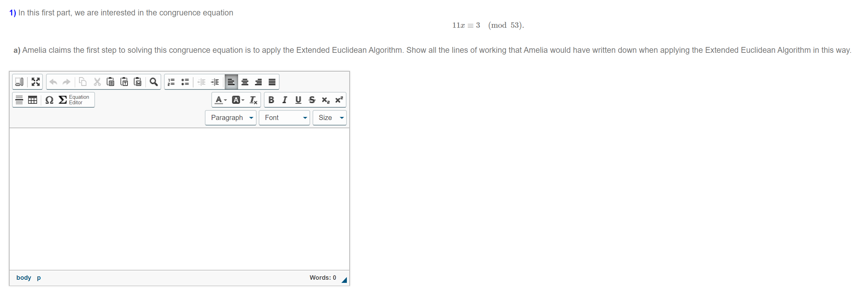Screen dimensions: 868x300
Task: Align text to the left
Action: tap(231, 82)
